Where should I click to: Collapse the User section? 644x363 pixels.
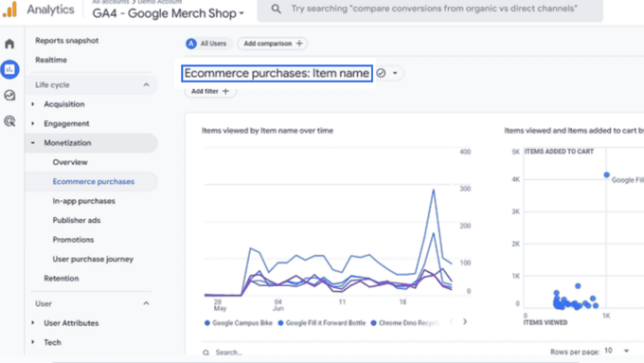click(x=146, y=303)
